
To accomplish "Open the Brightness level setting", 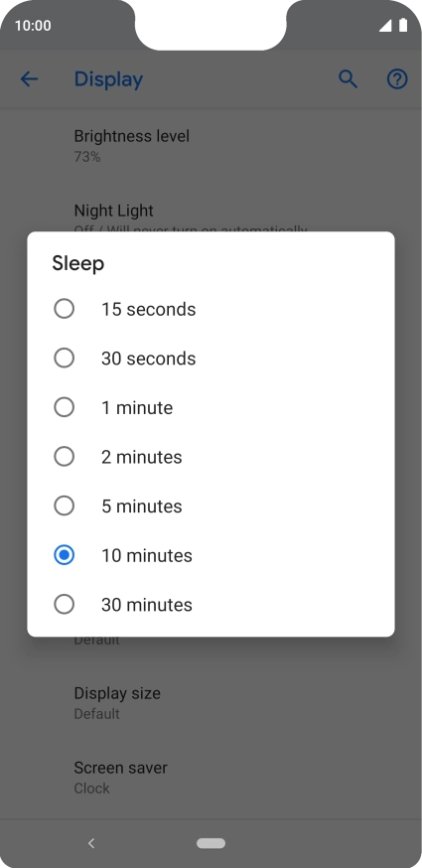I will (211, 146).
